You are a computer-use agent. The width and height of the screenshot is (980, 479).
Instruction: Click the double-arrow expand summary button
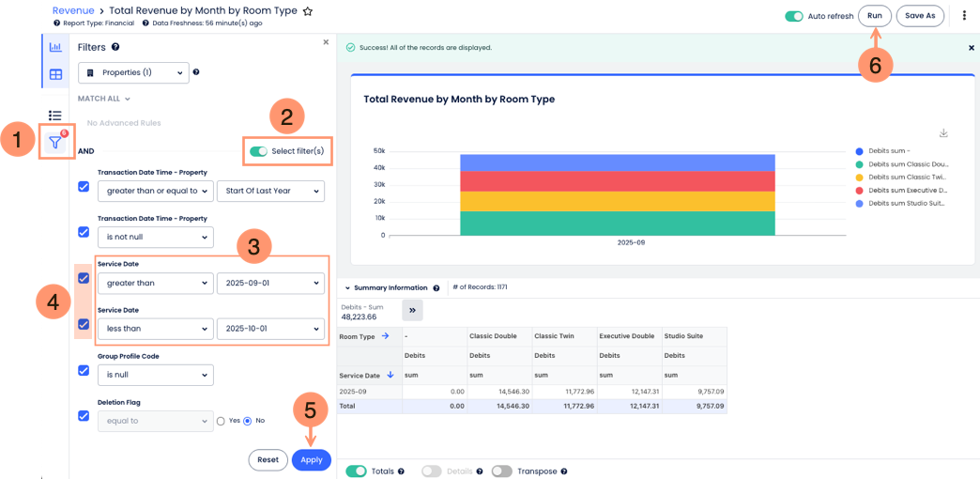pyautogui.click(x=412, y=310)
